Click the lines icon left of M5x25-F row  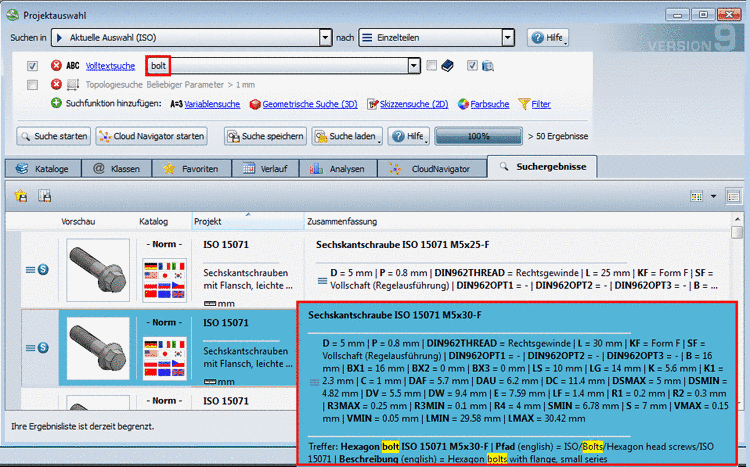pos(30,270)
